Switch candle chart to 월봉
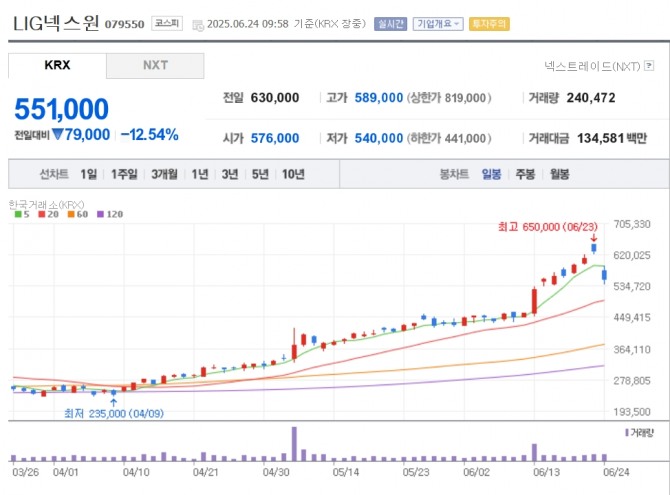This screenshot has width=670, height=495. coord(558,174)
